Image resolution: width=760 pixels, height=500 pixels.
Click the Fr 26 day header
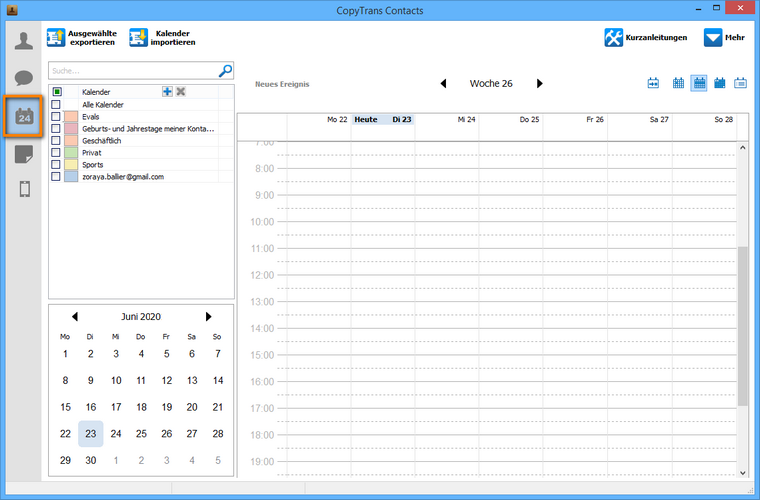(595, 120)
